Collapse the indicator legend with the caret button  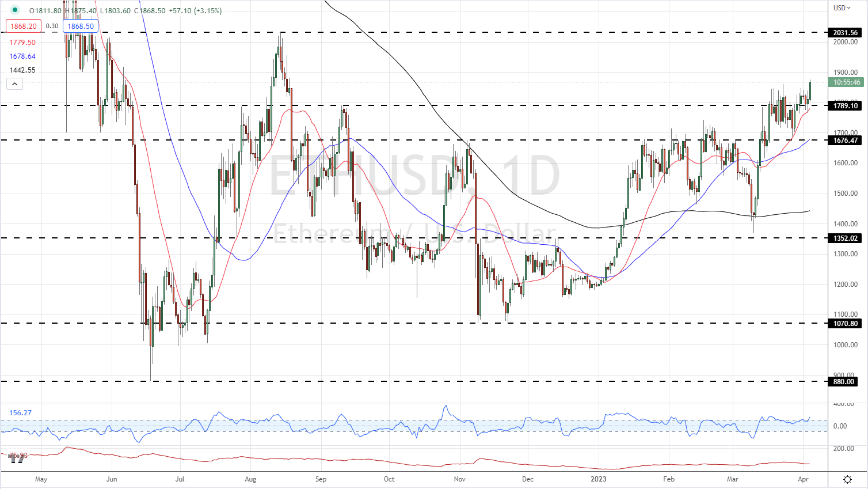[14, 84]
